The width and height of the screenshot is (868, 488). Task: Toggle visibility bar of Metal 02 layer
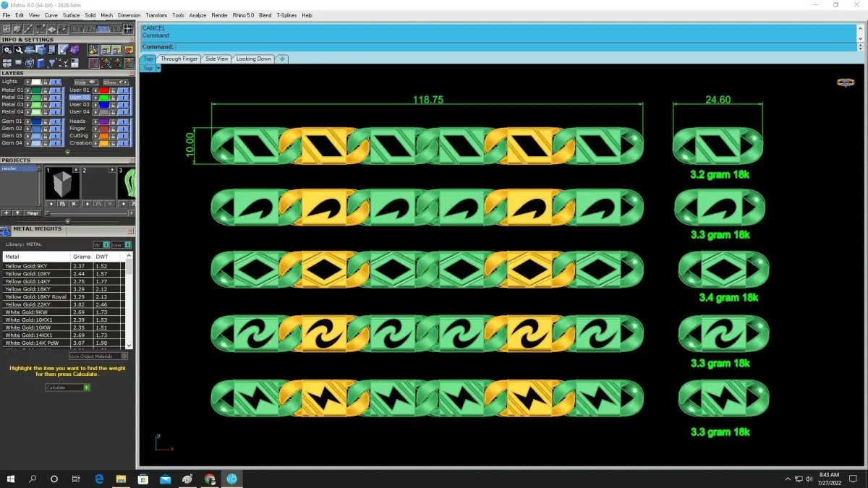coord(56,98)
